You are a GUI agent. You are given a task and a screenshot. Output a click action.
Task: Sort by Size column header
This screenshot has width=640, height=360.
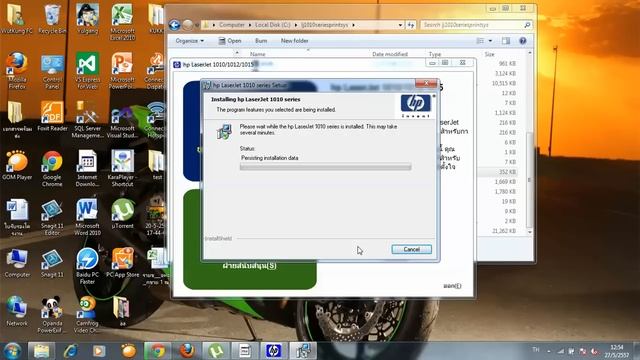(489, 54)
